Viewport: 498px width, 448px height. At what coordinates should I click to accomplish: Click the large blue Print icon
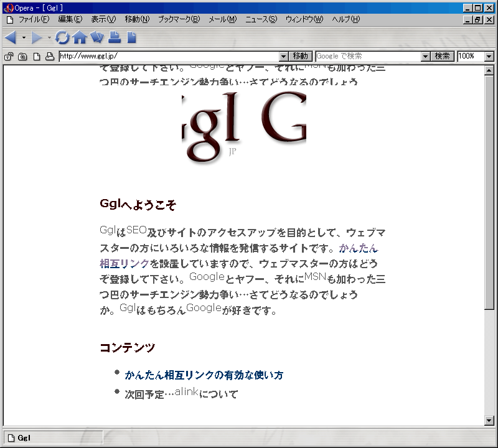(x=115, y=37)
